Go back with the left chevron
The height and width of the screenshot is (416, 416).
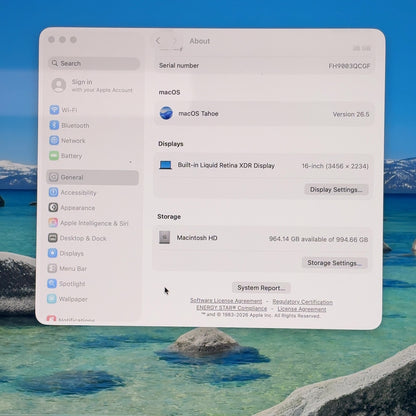[x=158, y=41]
